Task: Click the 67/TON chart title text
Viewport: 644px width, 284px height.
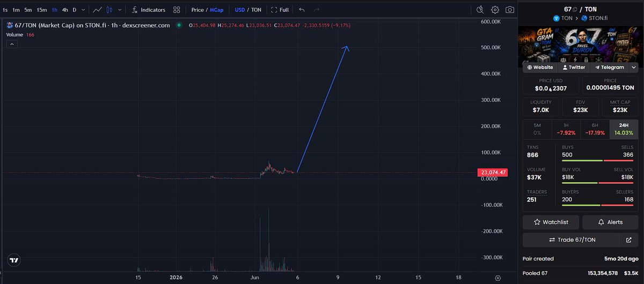Action: coord(92,25)
